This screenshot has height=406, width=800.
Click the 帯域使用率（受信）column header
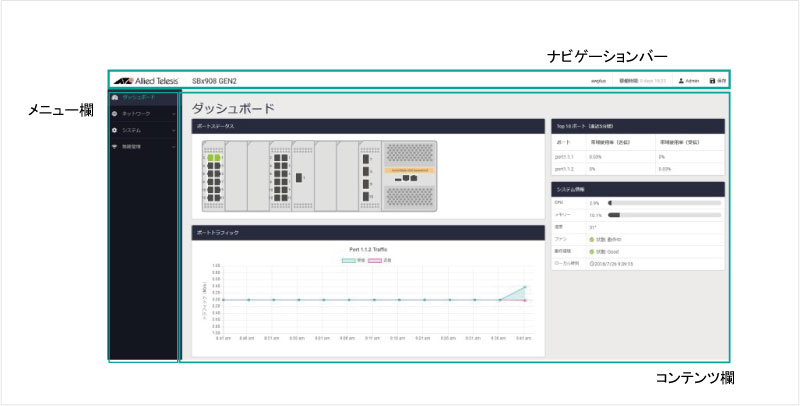click(679, 143)
